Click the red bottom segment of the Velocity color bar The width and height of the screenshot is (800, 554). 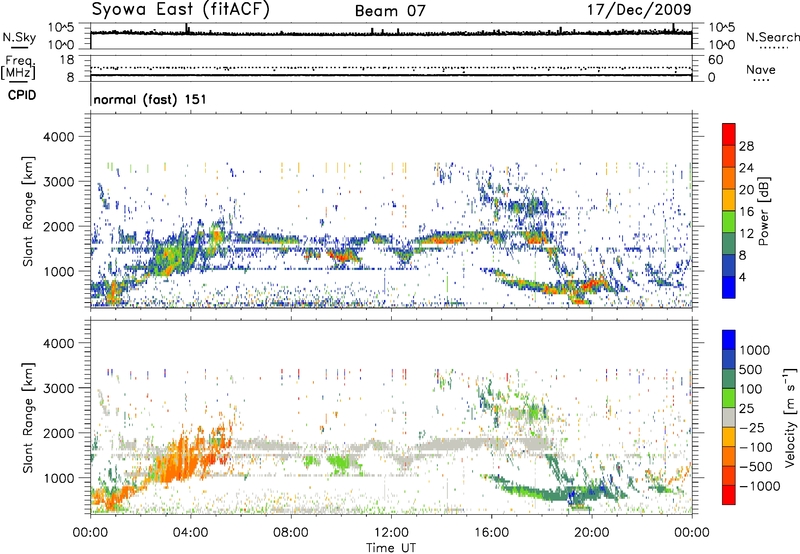729,495
